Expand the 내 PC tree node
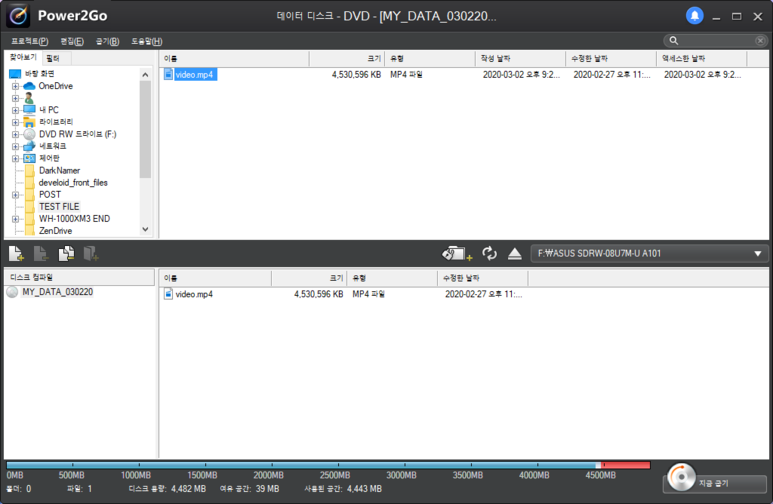Viewport: 773px width, 504px height. [15, 110]
